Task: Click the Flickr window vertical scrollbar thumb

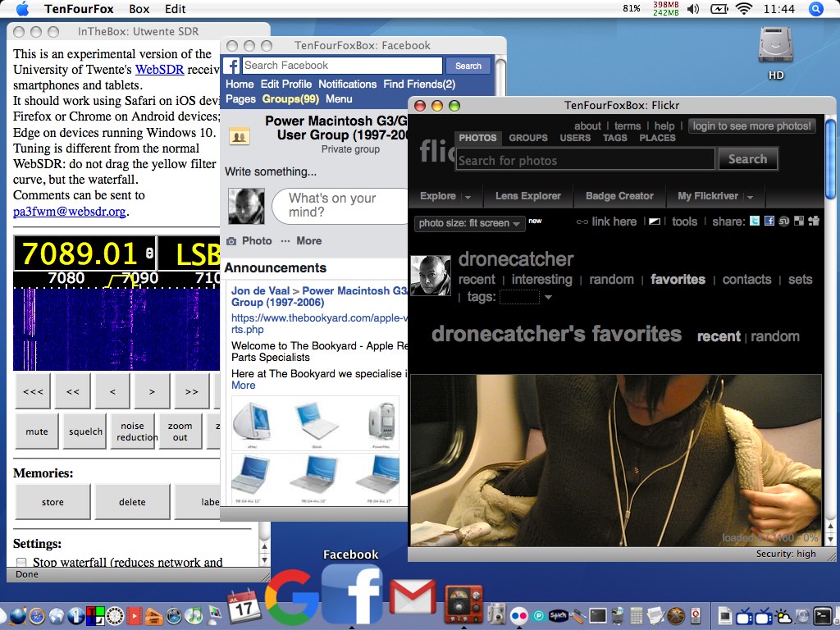Action: click(x=830, y=158)
